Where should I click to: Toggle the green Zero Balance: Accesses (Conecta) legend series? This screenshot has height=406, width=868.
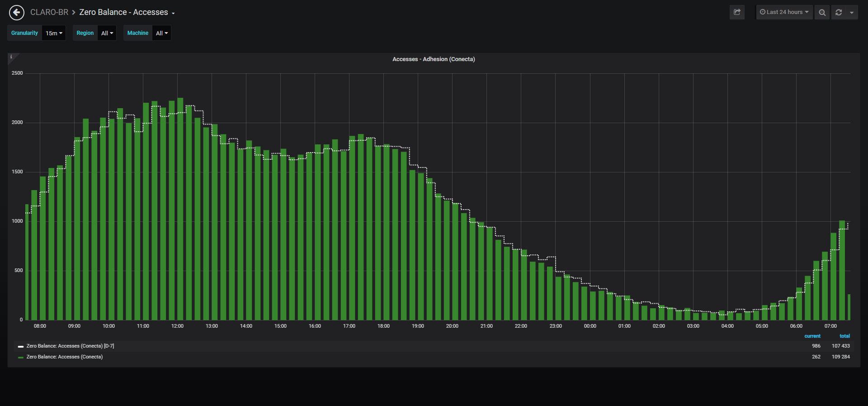click(x=65, y=357)
